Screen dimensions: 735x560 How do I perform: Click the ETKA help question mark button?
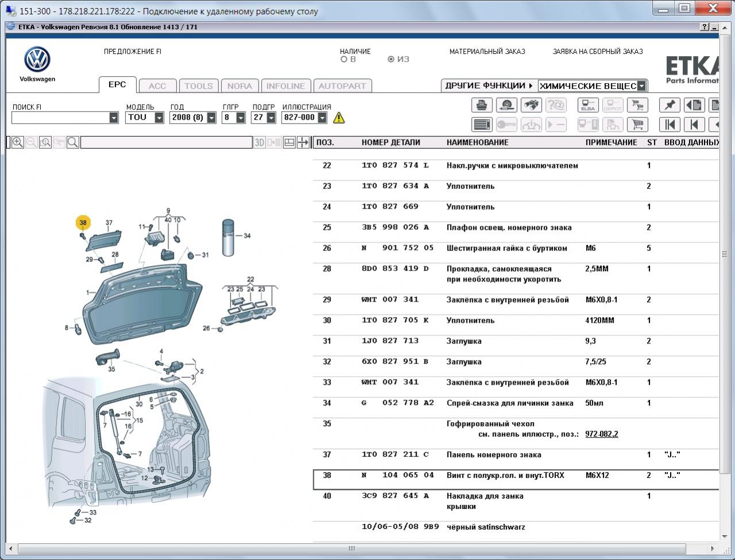705,27
